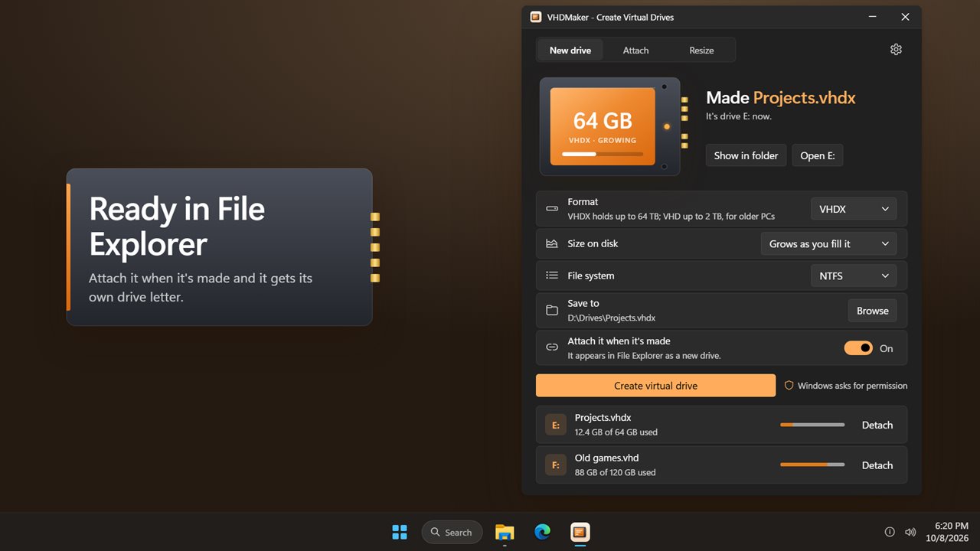The width and height of the screenshot is (980, 551).
Task: Click the attach link icon
Action: [x=552, y=347]
